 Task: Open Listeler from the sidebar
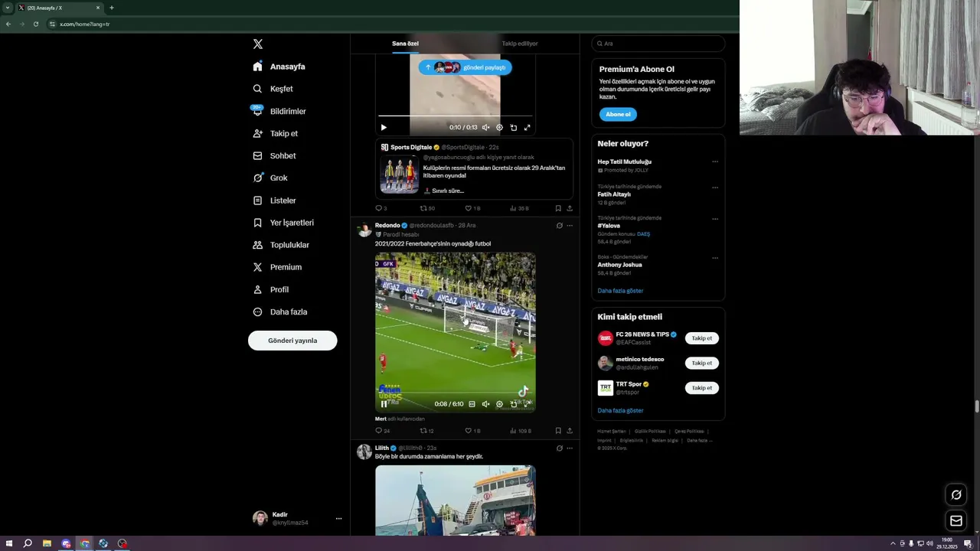pyautogui.click(x=274, y=201)
